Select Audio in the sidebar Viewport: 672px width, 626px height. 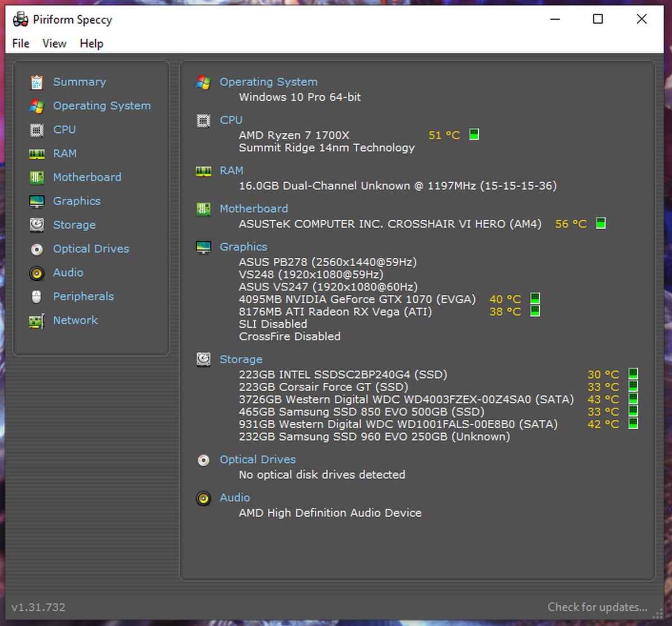[68, 273]
